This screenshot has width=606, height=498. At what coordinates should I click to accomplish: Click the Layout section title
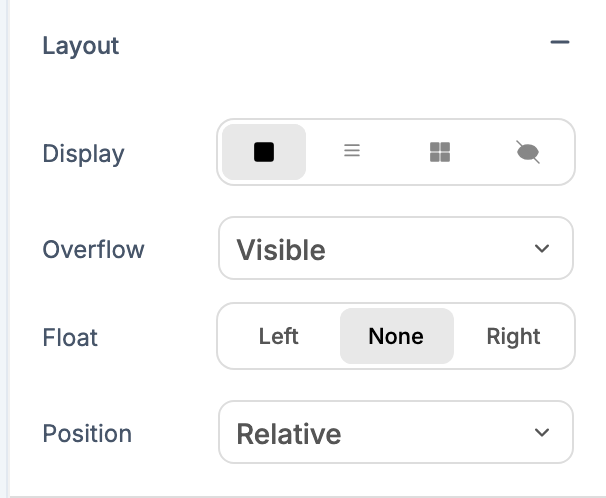[x=81, y=46]
